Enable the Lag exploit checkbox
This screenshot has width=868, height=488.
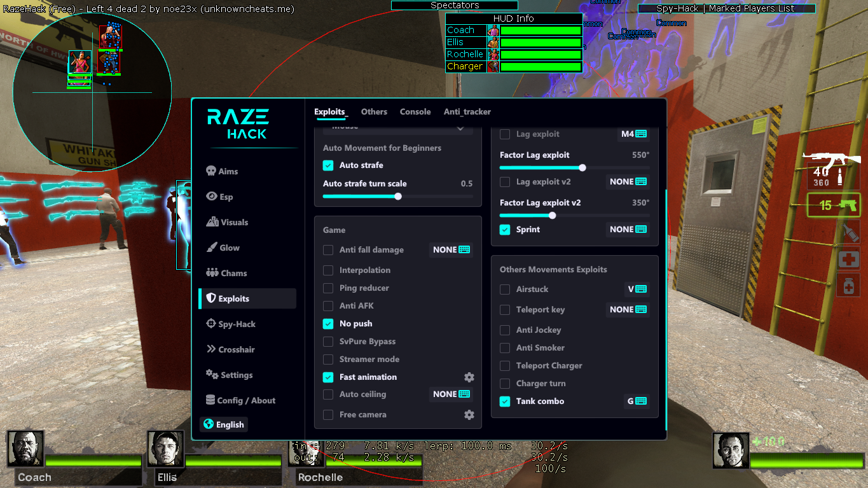(x=505, y=134)
